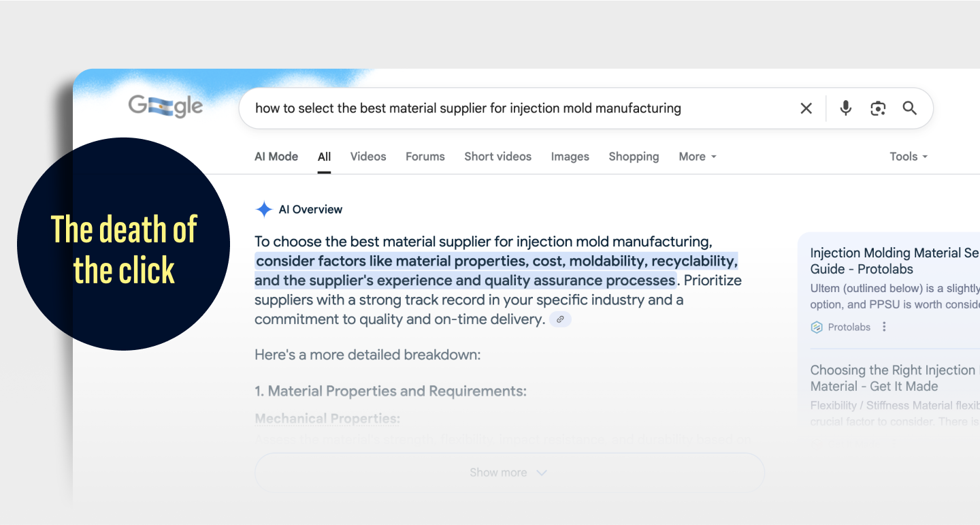The height and width of the screenshot is (525, 980).
Task: Open Protolabs result three-dot menu
Action: (884, 327)
